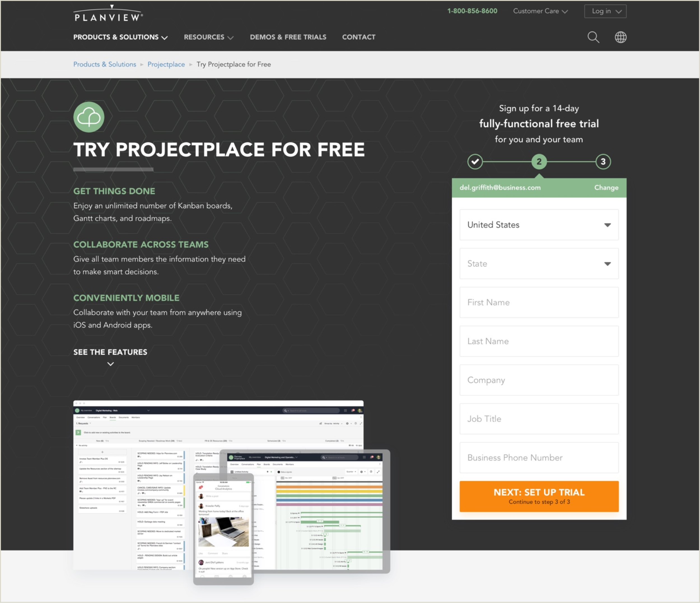Open the State dropdown
Viewport: 700px width, 603px height.
[x=539, y=263]
